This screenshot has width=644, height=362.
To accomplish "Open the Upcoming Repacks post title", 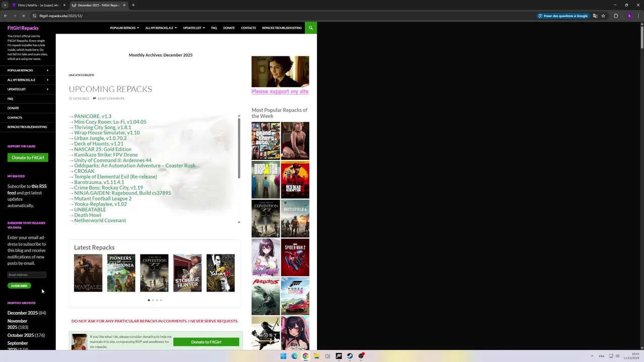I will [x=110, y=89].
